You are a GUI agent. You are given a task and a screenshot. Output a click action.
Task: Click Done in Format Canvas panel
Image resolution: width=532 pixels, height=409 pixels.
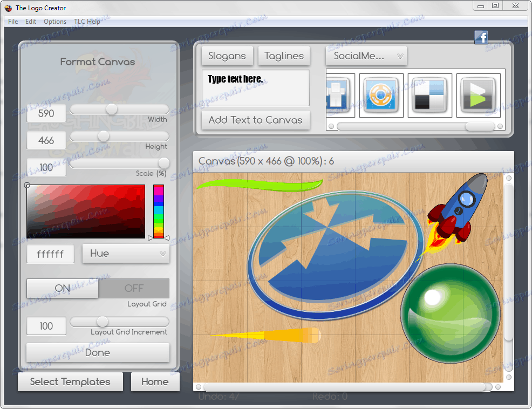(98, 352)
